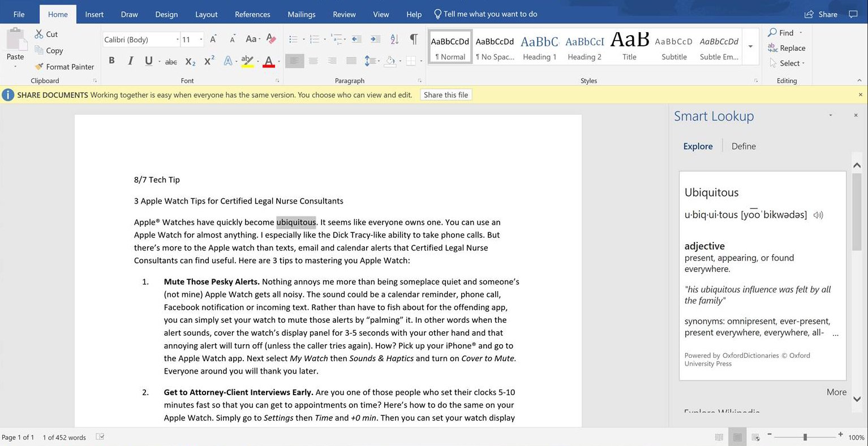Open the font size dropdown

click(x=201, y=40)
